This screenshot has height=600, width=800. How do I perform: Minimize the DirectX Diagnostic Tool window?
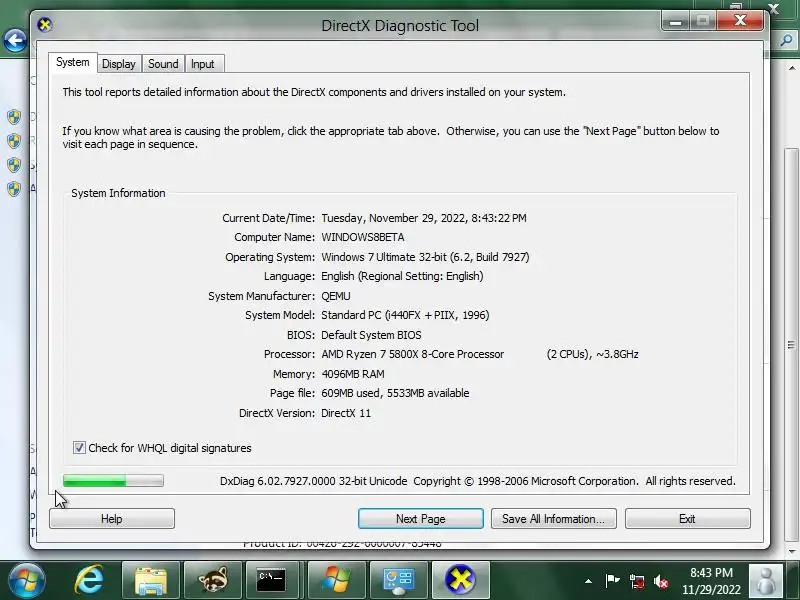tap(676, 22)
